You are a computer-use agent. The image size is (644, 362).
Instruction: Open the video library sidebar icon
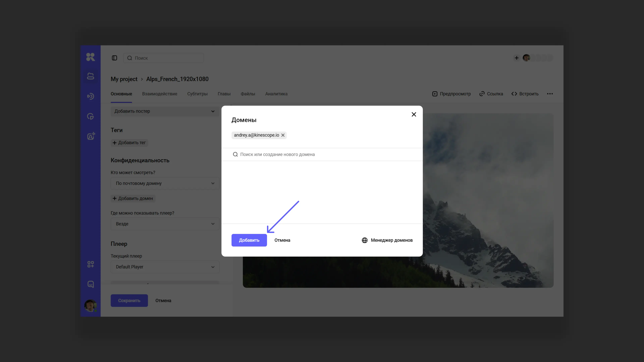click(90, 76)
